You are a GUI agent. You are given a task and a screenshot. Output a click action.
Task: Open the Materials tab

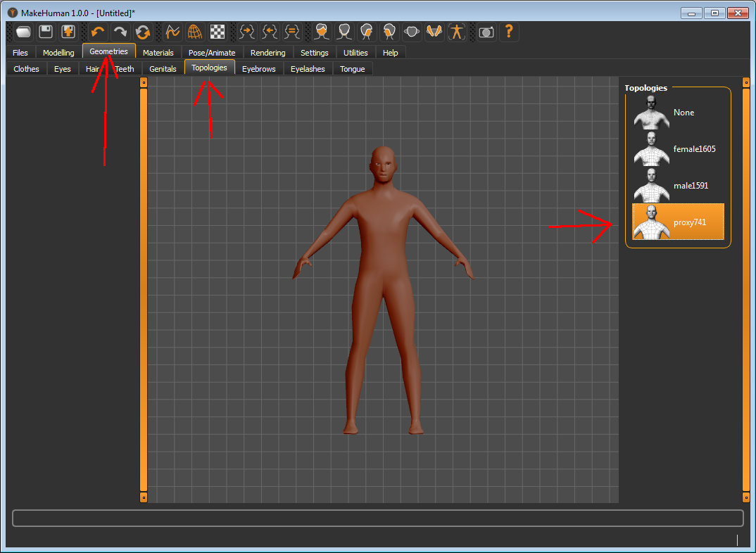point(158,53)
